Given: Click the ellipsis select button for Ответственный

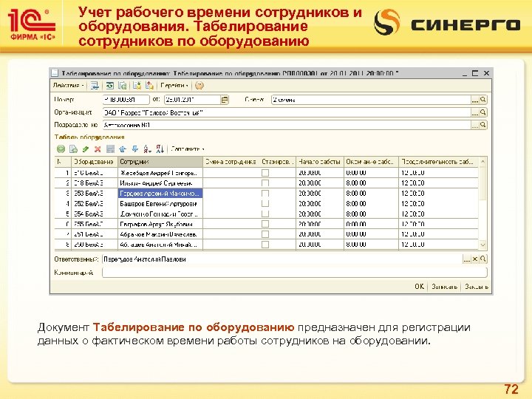Looking at the screenshot, I should pos(467,259).
